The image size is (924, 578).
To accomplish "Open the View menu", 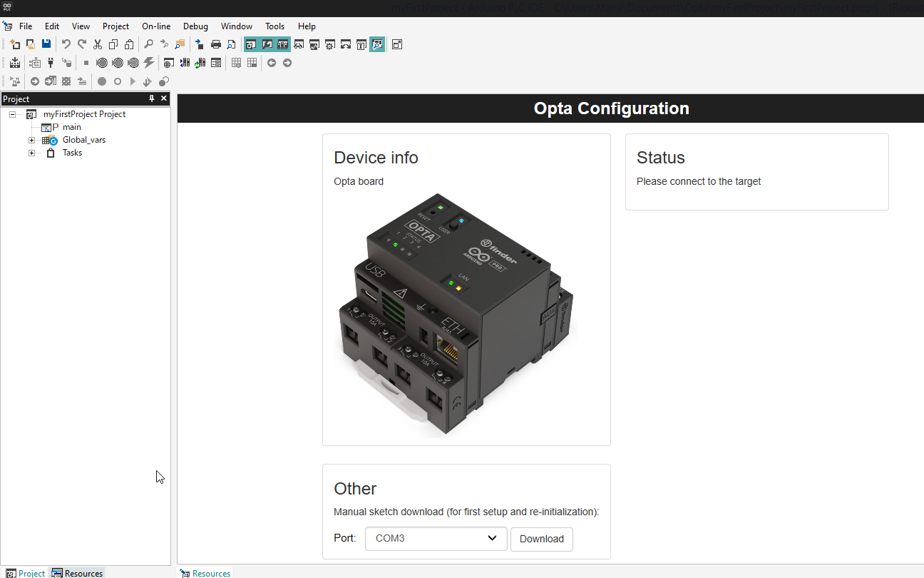I will tap(81, 26).
